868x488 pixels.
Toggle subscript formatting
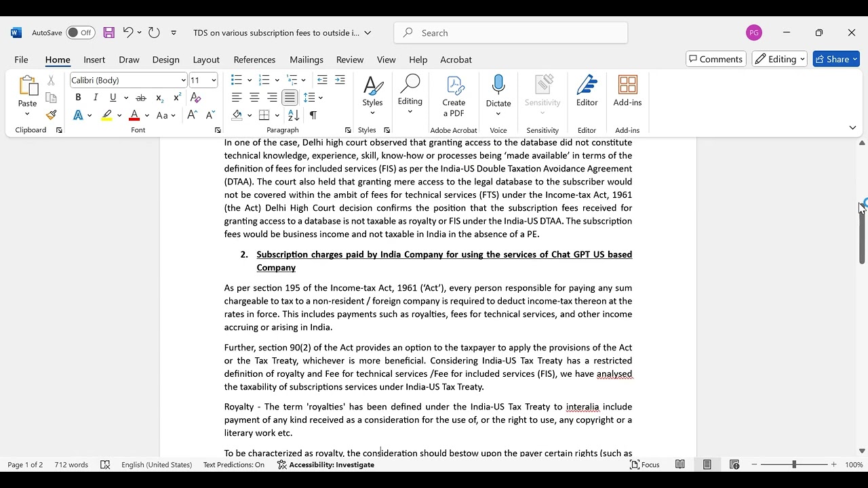click(159, 98)
